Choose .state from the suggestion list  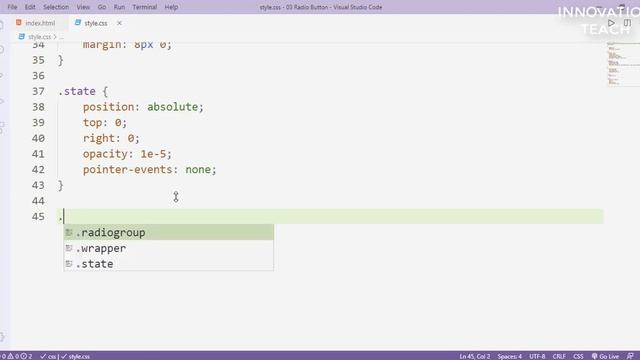169,264
